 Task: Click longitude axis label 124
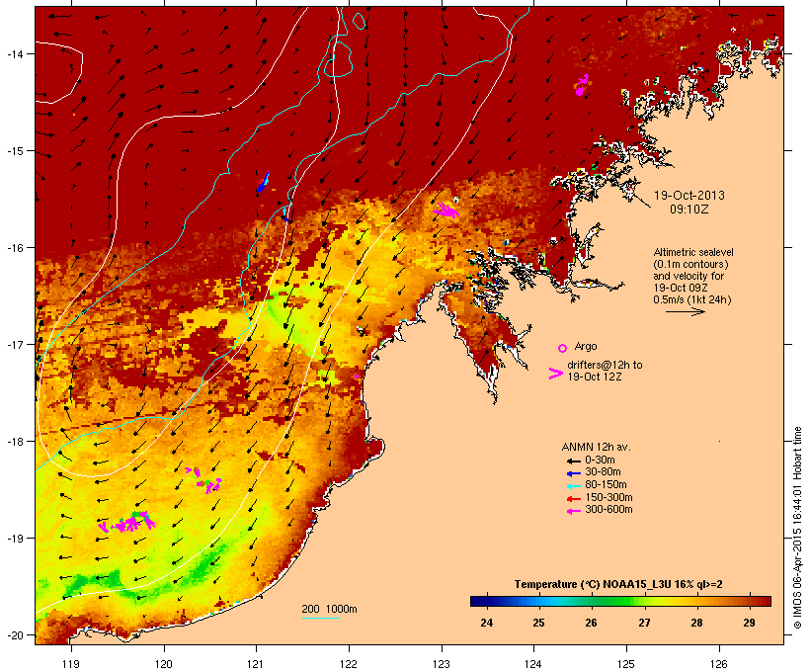[x=533, y=664]
